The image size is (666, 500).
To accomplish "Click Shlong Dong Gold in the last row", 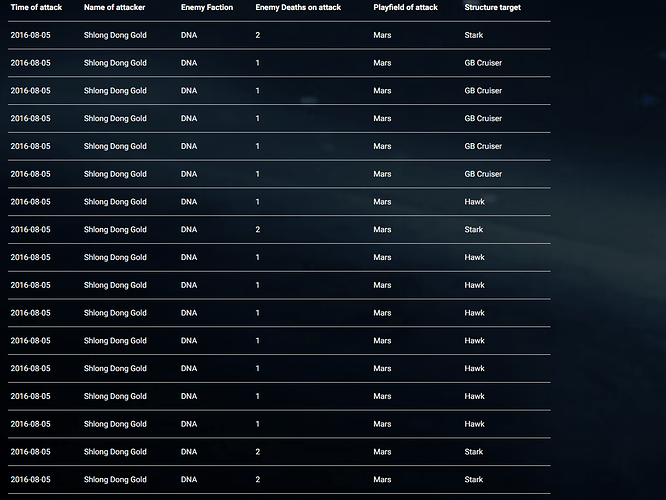I will (115, 480).
